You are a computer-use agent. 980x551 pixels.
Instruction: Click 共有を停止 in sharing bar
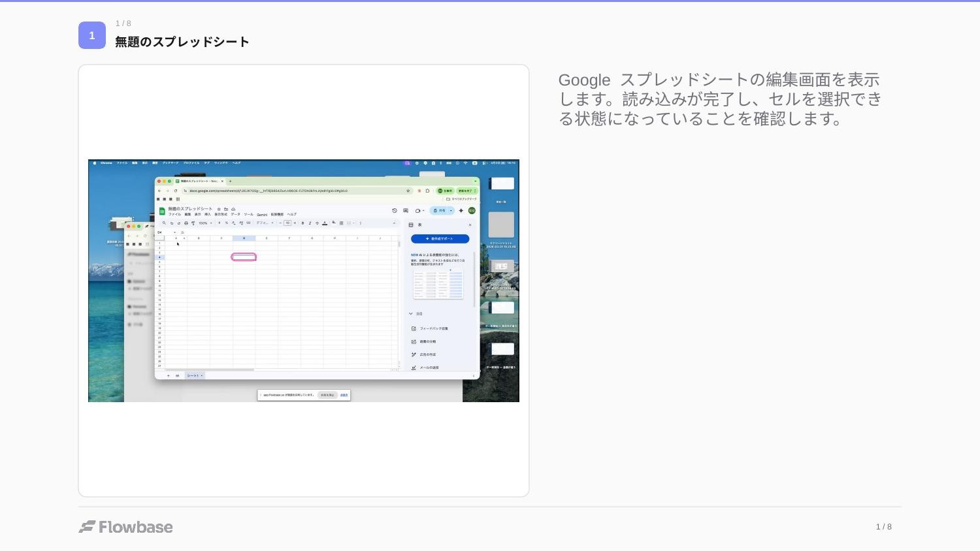[327, 395]
